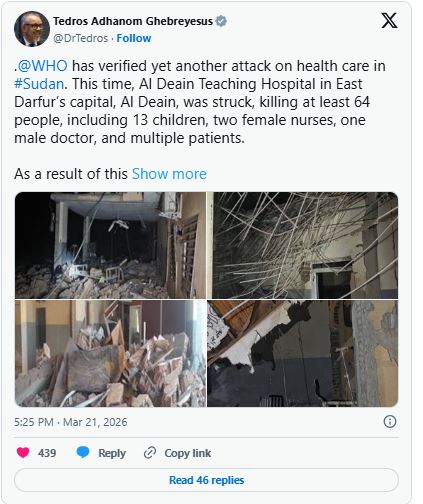Click the Reply text label
The height and width of the screenshot is (504, 423).
click(x=112, y=453)
